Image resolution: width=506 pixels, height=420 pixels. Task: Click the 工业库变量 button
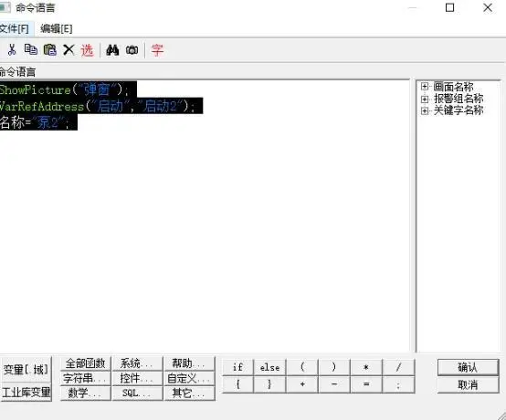(26, 392)
